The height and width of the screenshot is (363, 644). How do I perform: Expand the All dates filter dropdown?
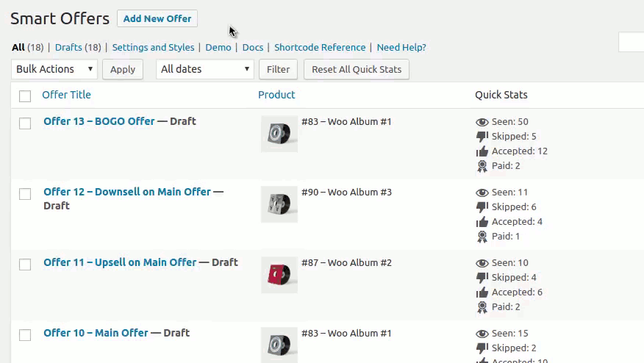click(205, 69)
